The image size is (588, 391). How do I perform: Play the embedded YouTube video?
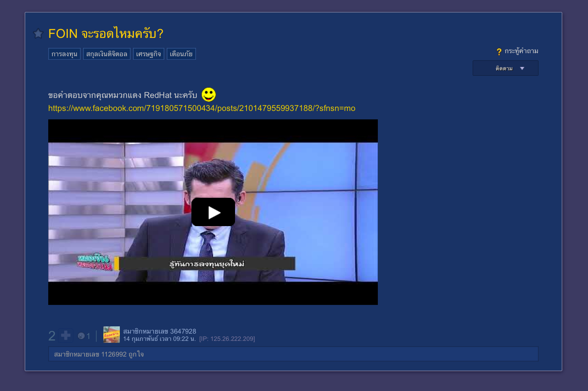tap(213, 212)
